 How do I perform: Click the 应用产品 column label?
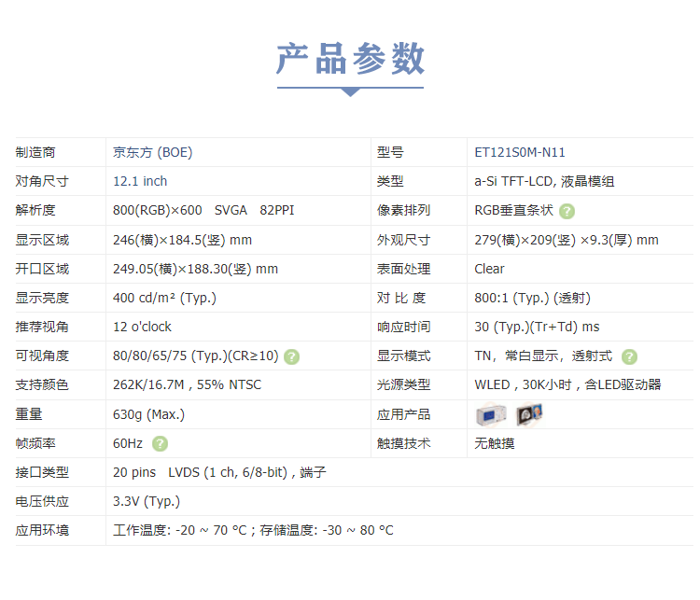(403, 414)
